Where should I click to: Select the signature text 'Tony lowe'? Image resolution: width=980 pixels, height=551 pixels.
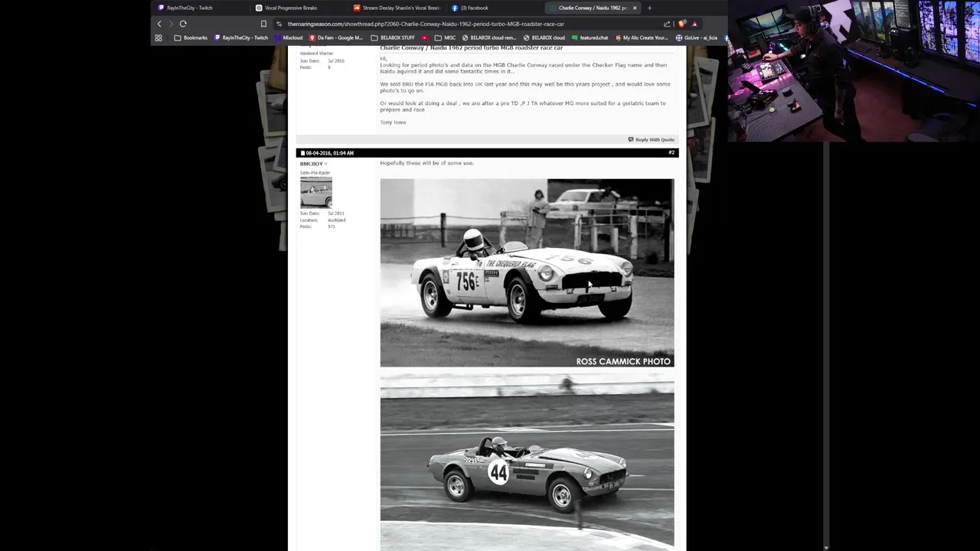(x=393, y=122)
